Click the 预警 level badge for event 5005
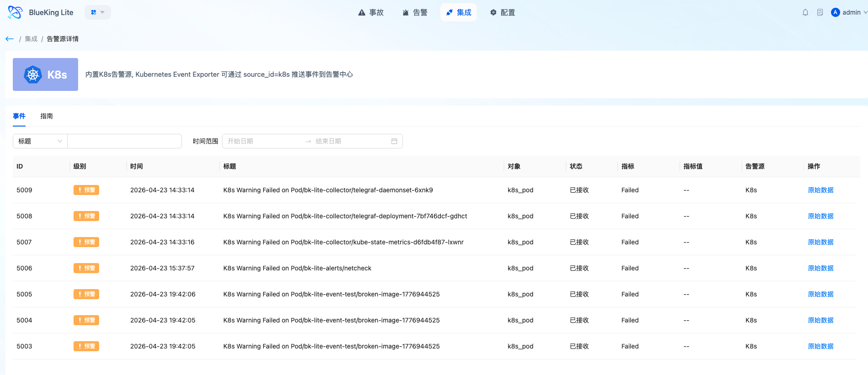The width and height of the screenshot is (868, 375). [86, 294]
